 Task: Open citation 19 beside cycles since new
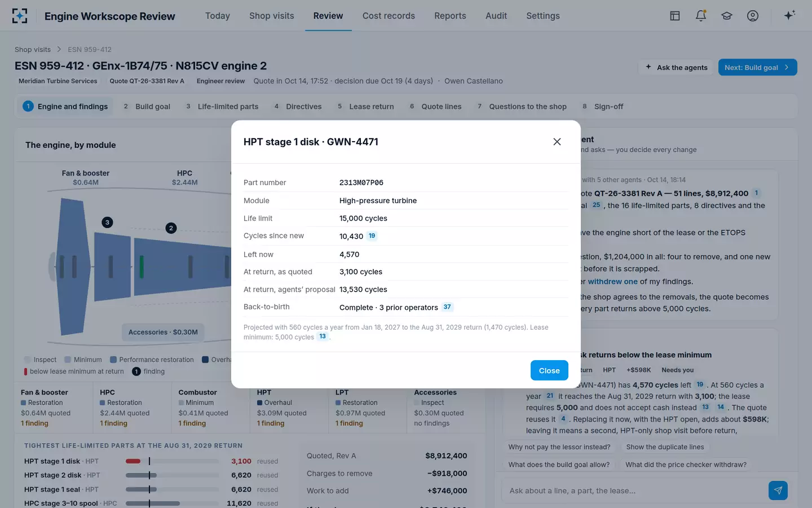click(372, 236)
